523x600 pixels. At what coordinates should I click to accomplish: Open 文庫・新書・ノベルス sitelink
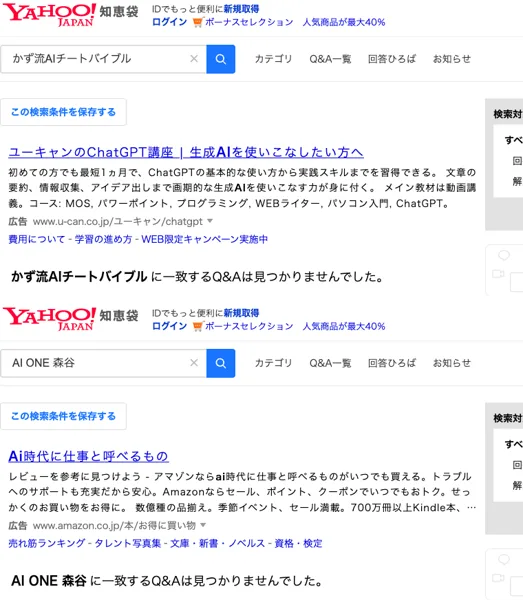[x=218, y=543]
